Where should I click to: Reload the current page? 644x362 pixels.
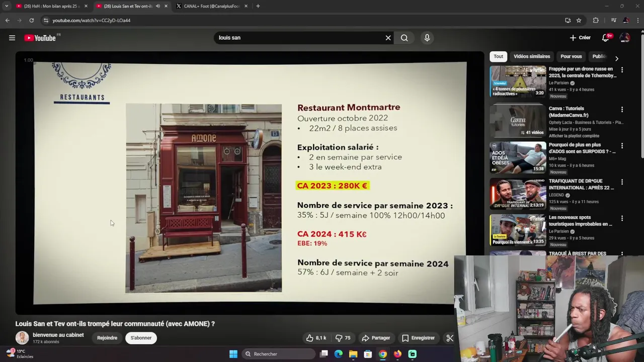(31, 20)
